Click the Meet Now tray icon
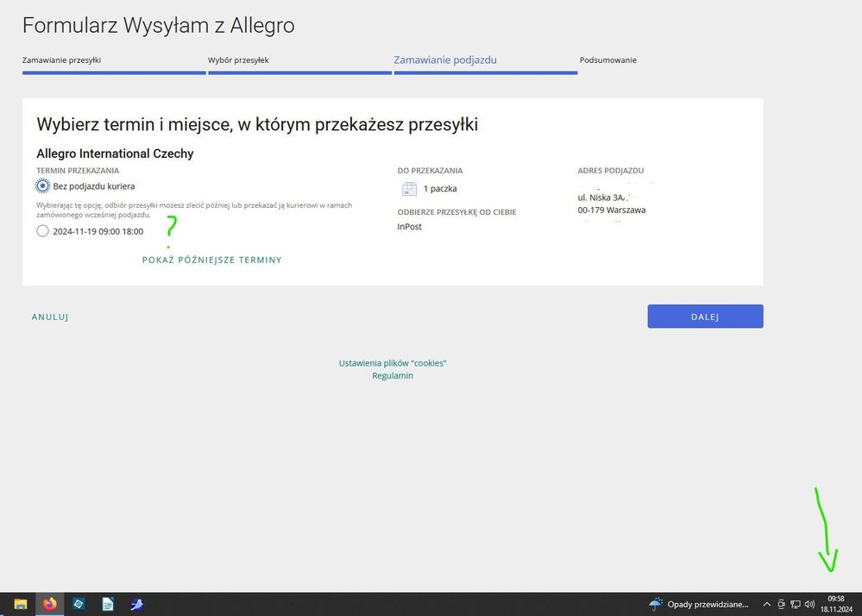 coord(781,605)
